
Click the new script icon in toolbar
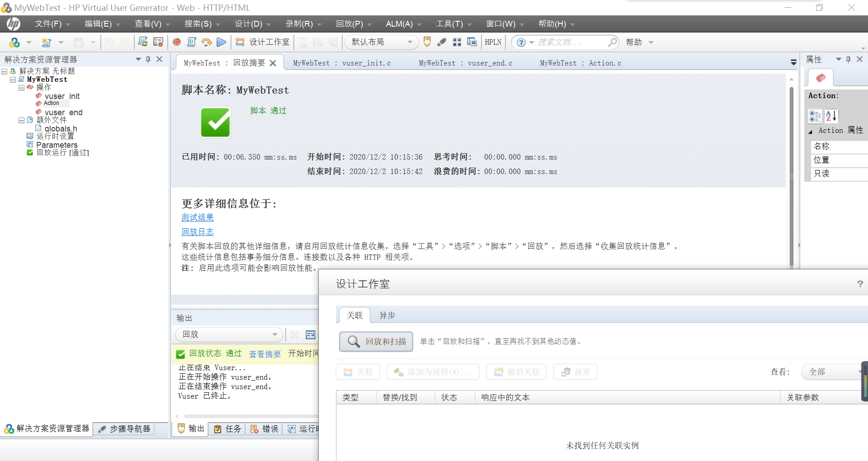point(46,42)
